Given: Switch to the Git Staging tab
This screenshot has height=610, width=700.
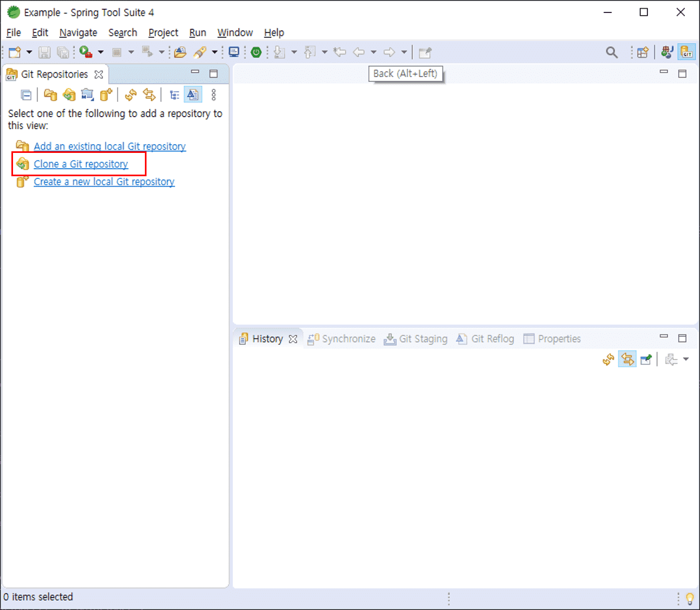Looking at the screenshot, I should pos(416,339).
